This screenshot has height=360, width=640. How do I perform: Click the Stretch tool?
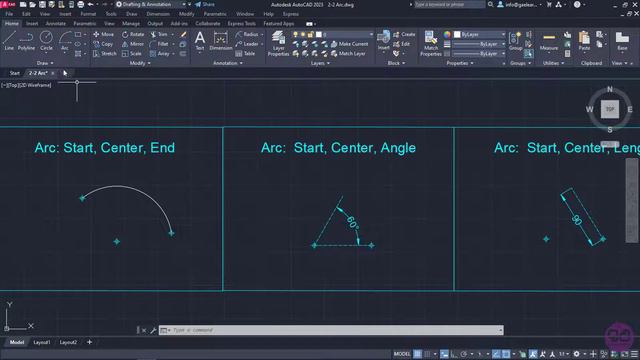coord(104,53)
